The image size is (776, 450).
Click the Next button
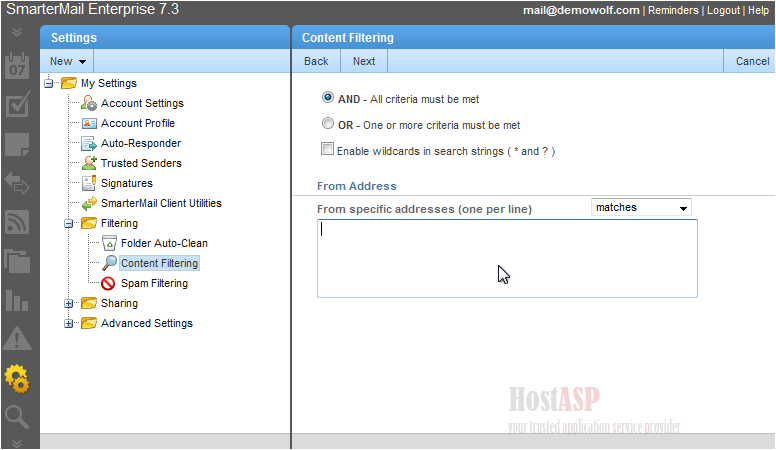click(364, 61)
